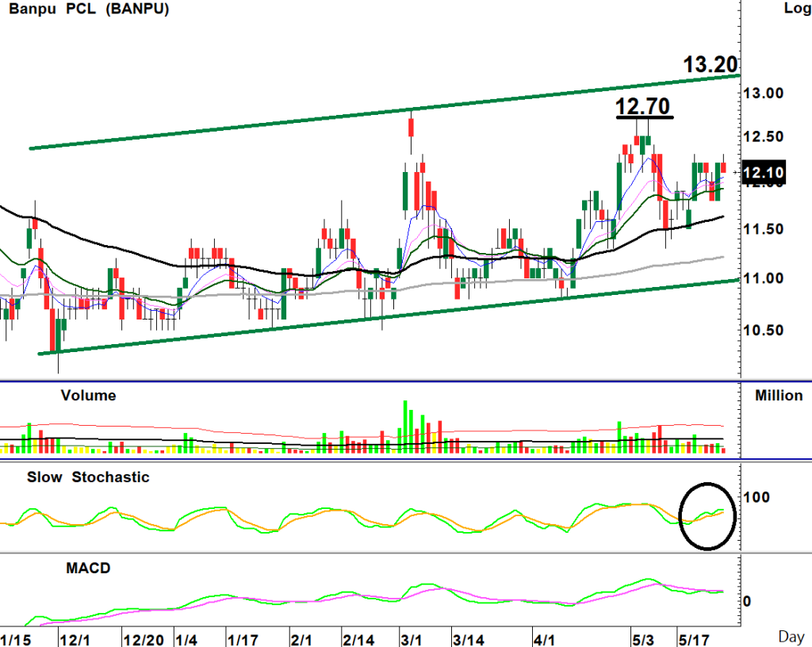This screenshot has width=812, height=647.
Task: Click the 4/1 date marker
Action: point(544,640)
